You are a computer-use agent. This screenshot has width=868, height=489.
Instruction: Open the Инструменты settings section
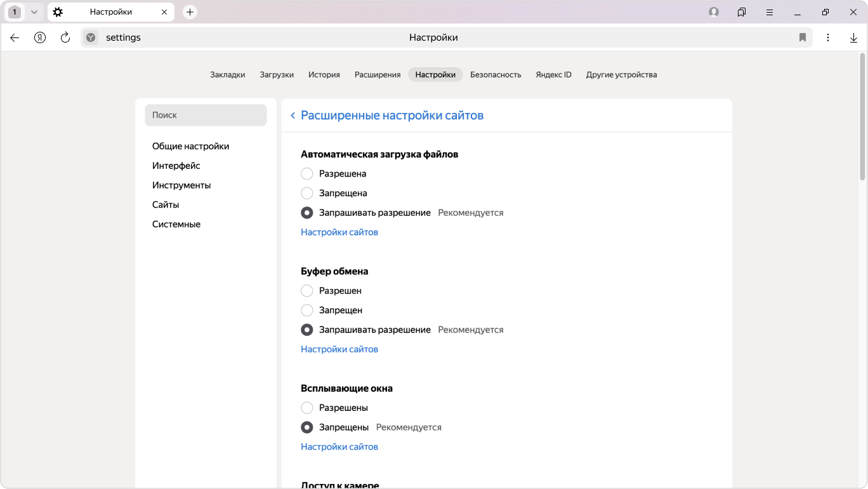click(x=181, y=185)
